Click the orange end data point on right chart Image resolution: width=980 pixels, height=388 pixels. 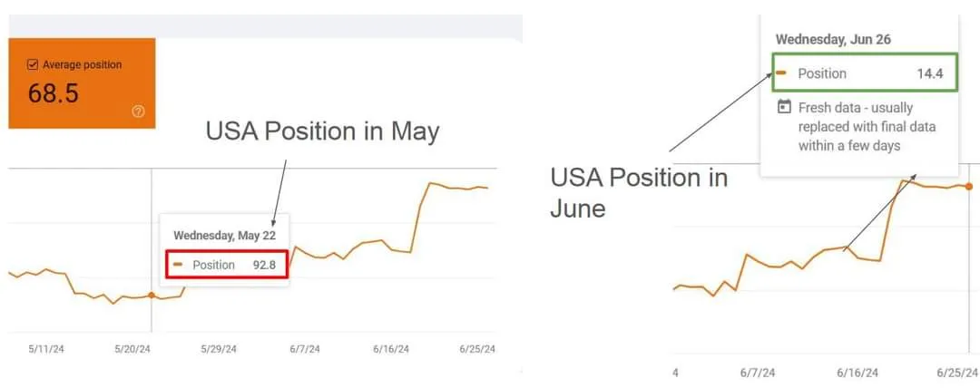point(969,187)
